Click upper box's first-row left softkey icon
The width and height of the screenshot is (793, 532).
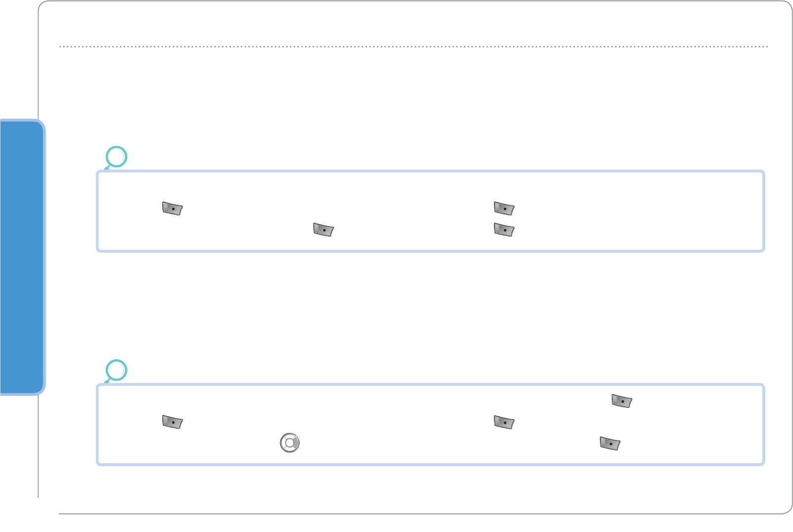pyautogui.click(x=172, y=208)
